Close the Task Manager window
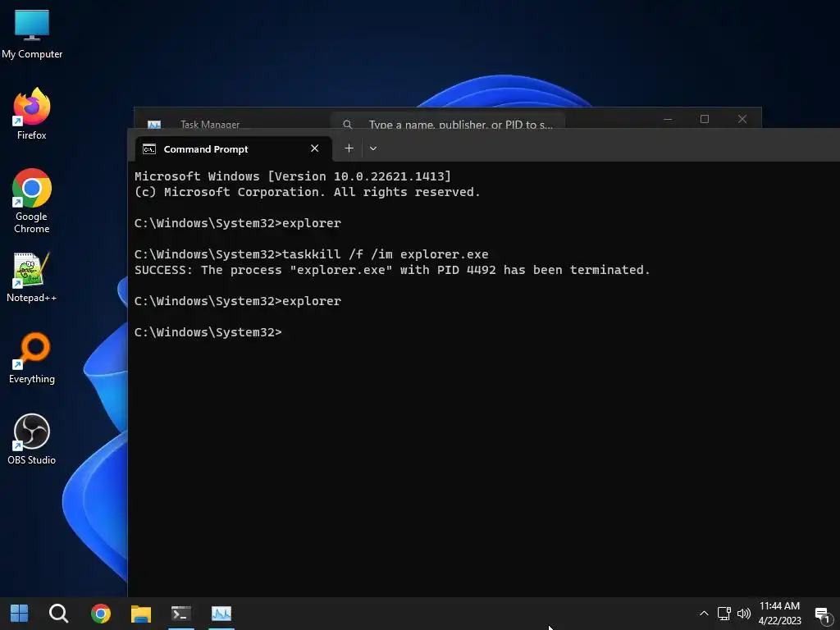 [742, 119]
